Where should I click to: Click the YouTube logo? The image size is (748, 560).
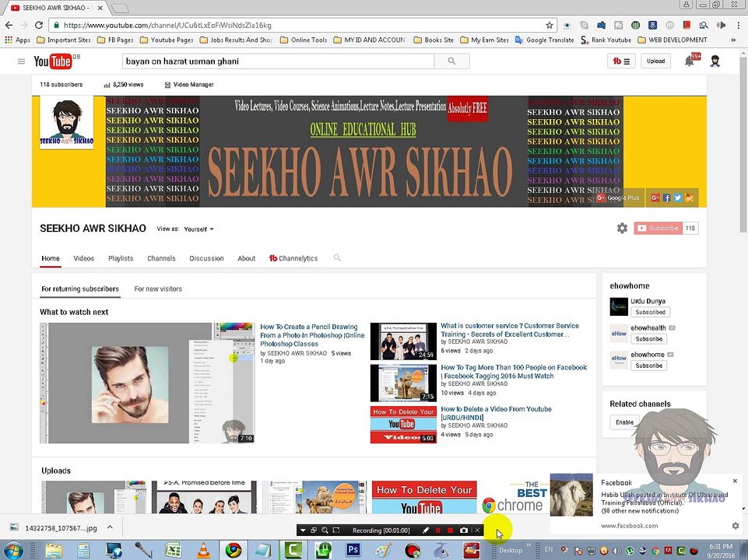pyautogui.click(x=52, y=61)
